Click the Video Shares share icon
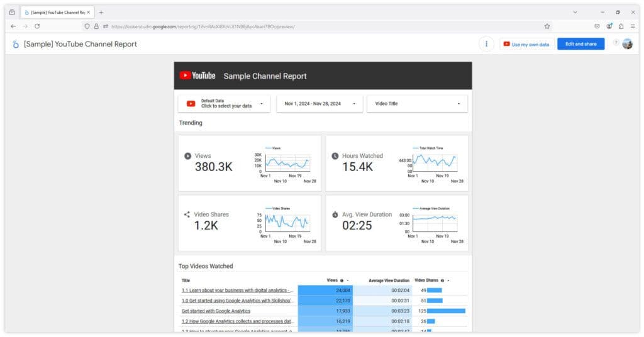The width and height of the screenshot is (644, 337). coord(187,214)
